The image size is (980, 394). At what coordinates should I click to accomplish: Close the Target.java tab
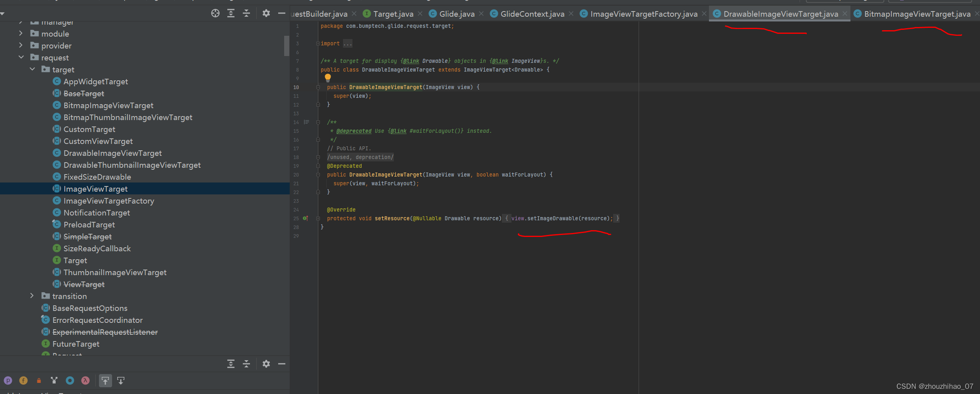point(420,14)
